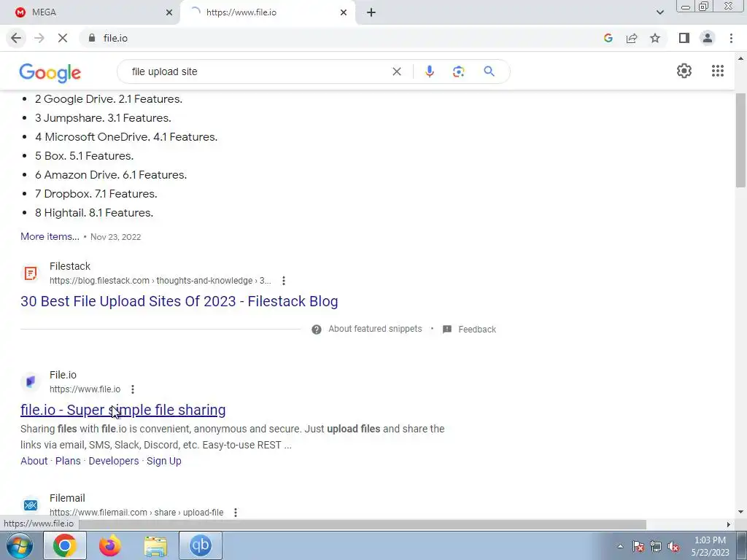Open Google quick settings gear
Screen dimensions: 747x560
click(684, 71)
